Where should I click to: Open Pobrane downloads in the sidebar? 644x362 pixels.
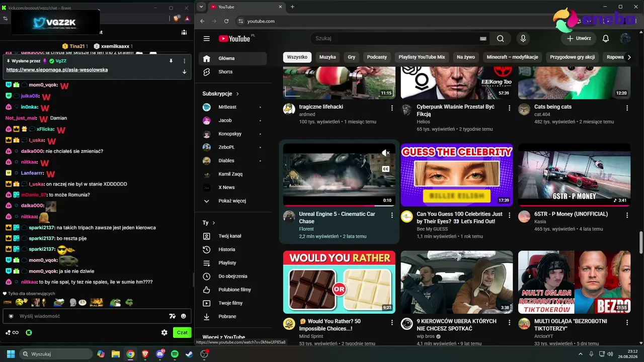233,317
